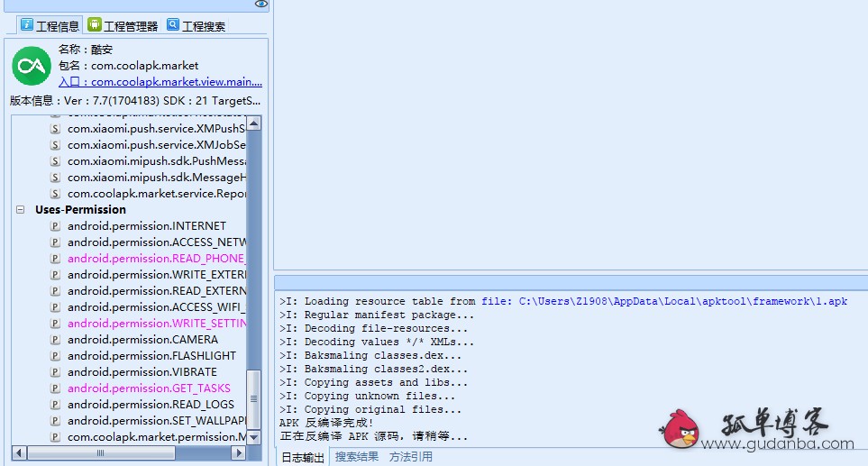Viewport: 868px width, 466px height.
Task: Click package name com.coolapk.market text
Action: coord(144,66)
